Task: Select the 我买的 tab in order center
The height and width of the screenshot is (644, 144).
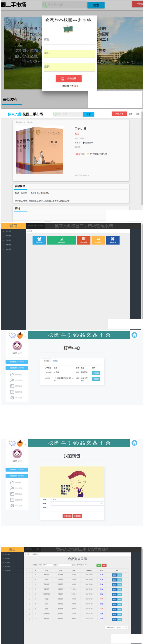Action: tap(46, 361)
